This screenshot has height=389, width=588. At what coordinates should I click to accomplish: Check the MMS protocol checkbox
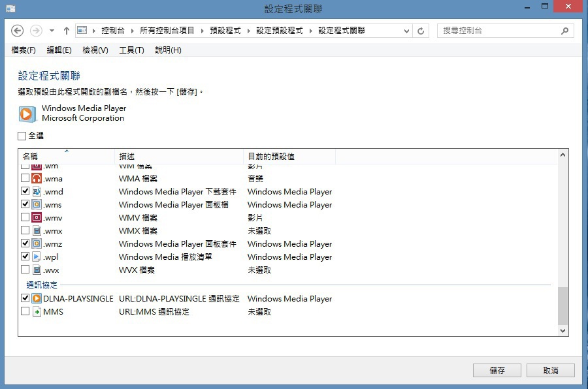pyautogui.click(x=25, y=311)
